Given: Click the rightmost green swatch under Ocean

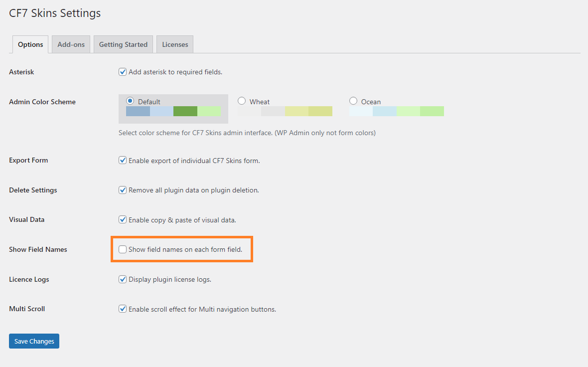Looking at the screenshot, I should pos(432,111).
